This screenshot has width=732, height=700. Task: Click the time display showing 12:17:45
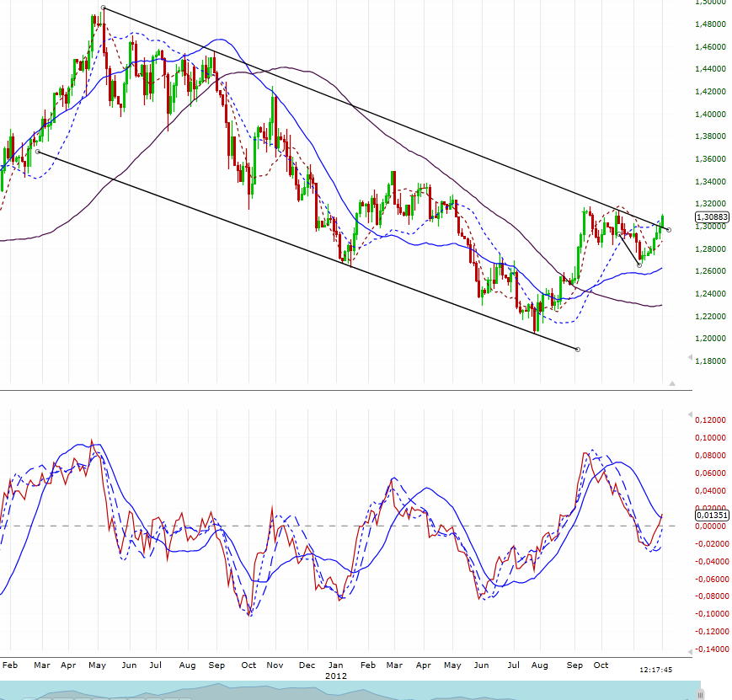click(656, 670)
